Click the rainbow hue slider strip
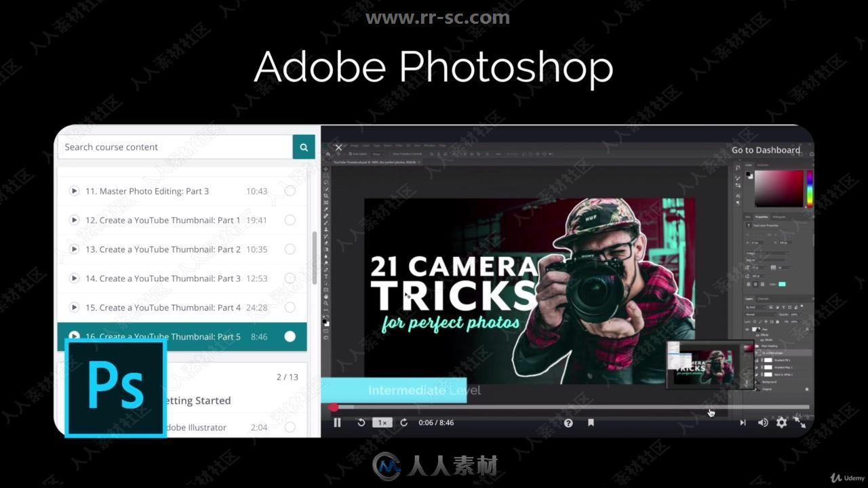This screenshot has width=868, height=488. [x=809, y=188]
